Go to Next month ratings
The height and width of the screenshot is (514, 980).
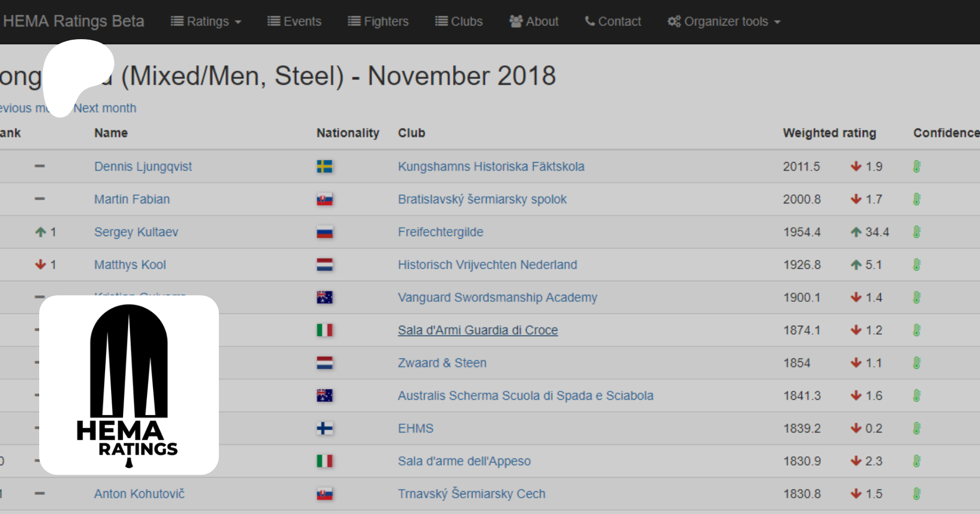pos(105,108)
